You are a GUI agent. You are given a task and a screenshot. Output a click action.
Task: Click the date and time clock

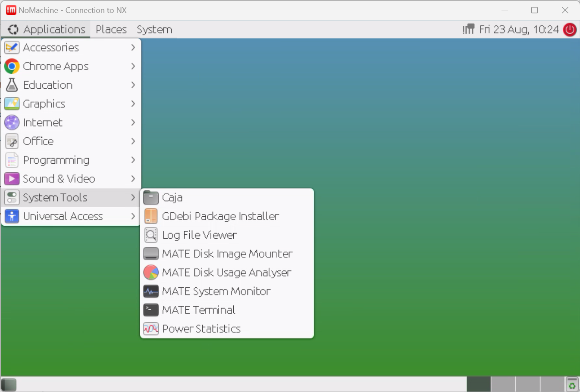[x=519, y=30]
